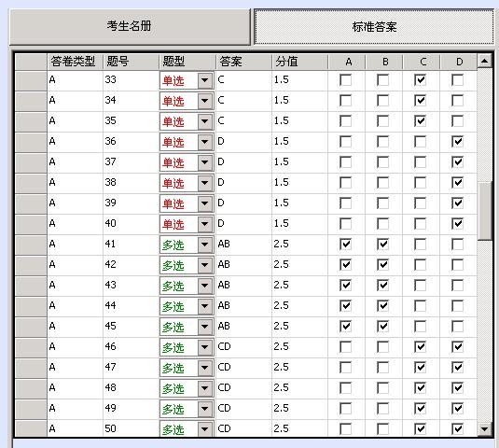This screenshot has width=499, height=448.
Task: Switch to the 标准答案 tab
Action: 374,27
